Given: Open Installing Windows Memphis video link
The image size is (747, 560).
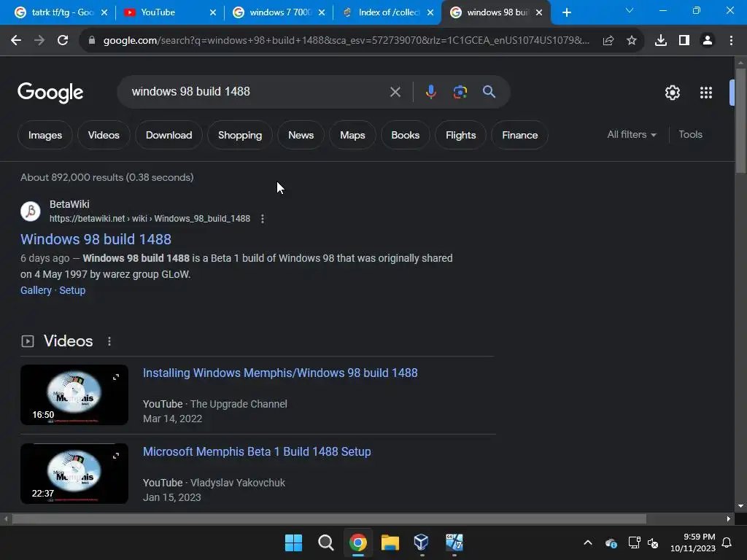Looking at the screenshot, I should point(280,373).
